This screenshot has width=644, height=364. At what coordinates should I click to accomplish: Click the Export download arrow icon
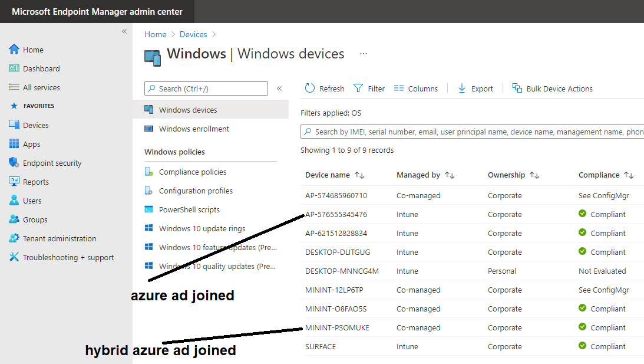(x=462, y=88)
